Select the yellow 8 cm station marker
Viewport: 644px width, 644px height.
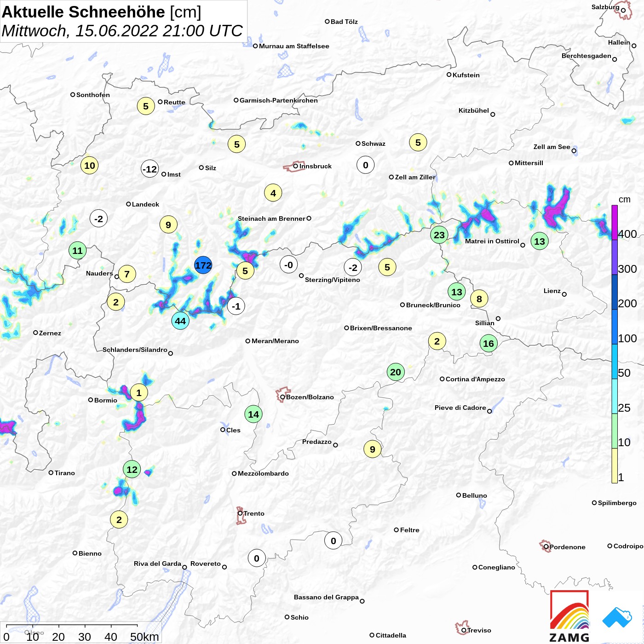coord(479,299)
